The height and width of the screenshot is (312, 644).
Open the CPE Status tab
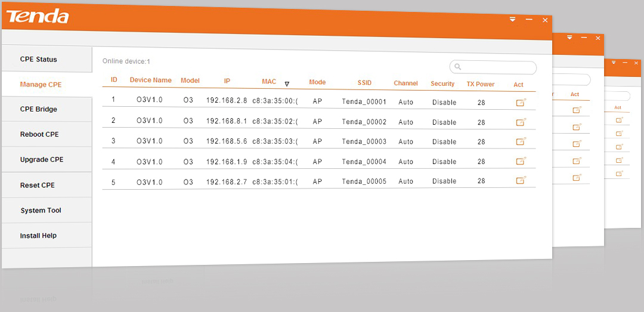pos(39,60)
